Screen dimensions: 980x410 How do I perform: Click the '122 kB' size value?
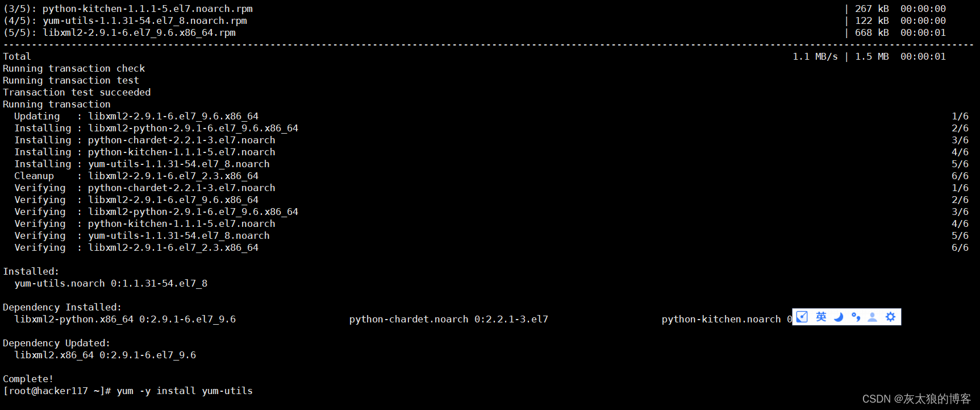point(872,20)
